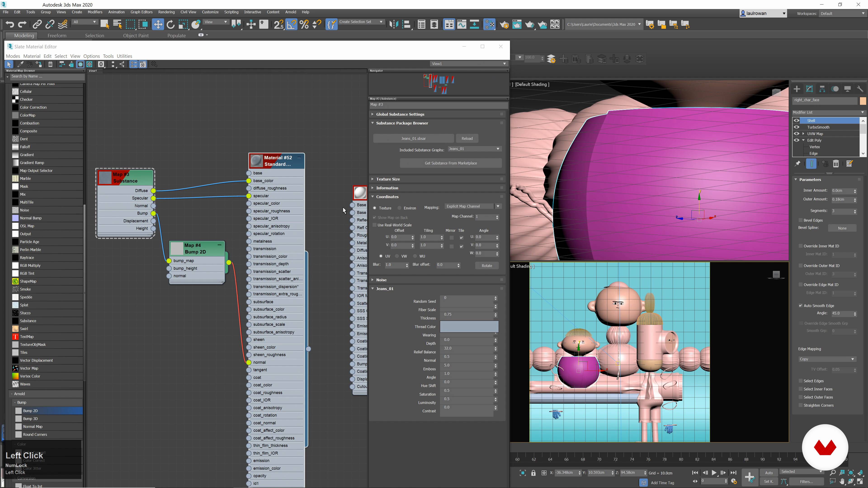Open Rendered Frame Window icon

[x=517, y=24]
